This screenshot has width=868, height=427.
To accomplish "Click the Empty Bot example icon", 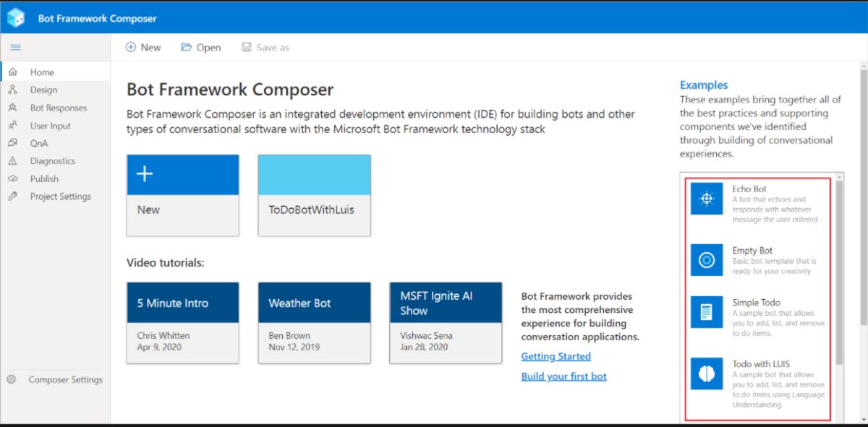I will coord(707,259).
